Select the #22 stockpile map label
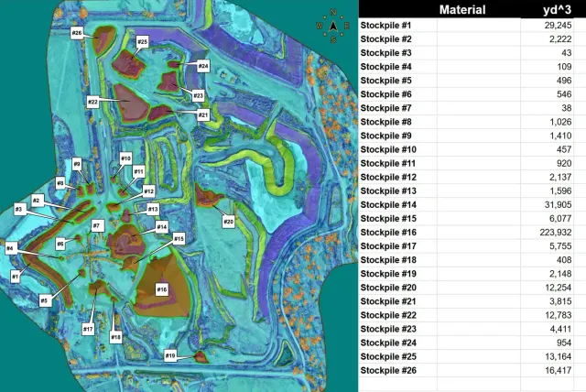The width and height of the screenshot is (586, 392). (92, 102)
